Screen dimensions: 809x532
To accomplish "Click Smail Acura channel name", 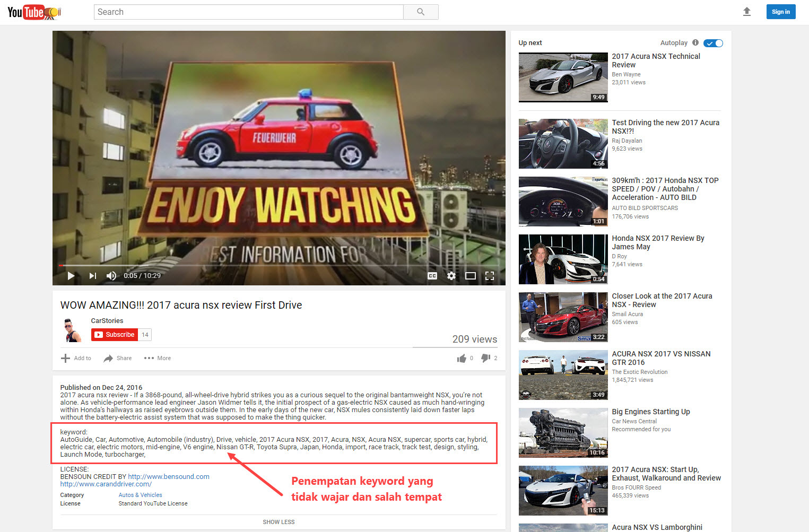I will [628, 314].
